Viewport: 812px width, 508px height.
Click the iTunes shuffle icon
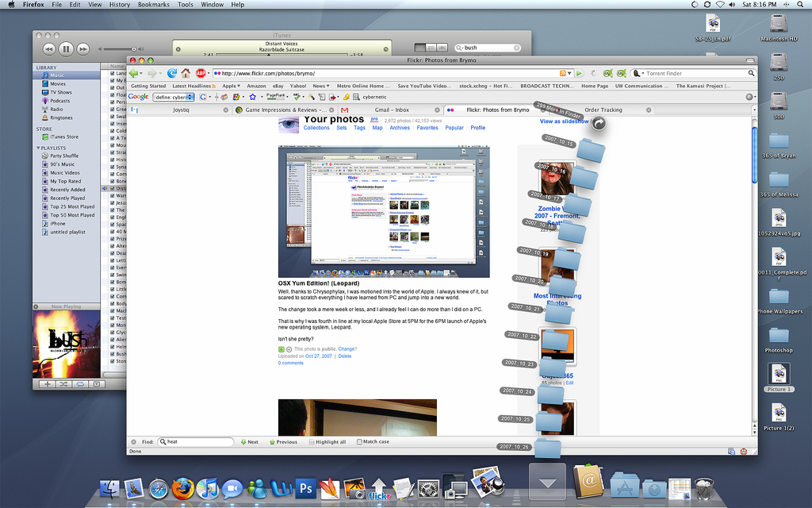click(65, 383)
